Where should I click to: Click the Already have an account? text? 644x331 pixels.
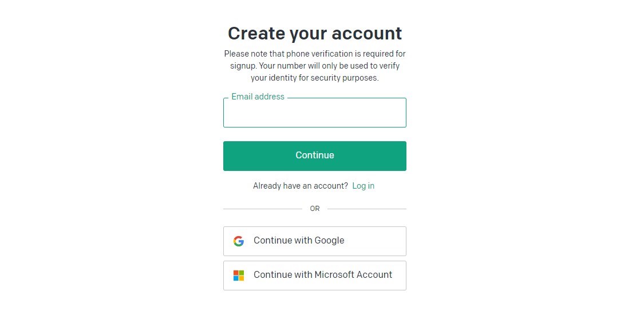tap(300, 186)
